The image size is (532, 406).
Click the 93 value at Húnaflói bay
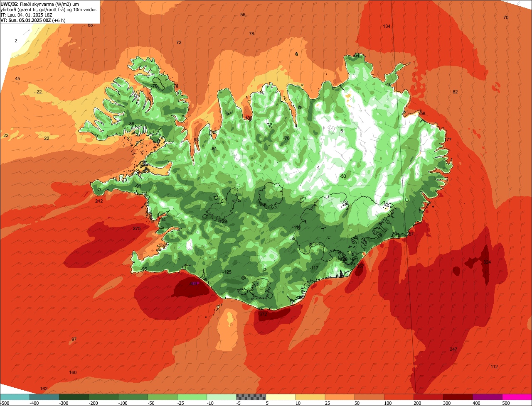(196, 139)
